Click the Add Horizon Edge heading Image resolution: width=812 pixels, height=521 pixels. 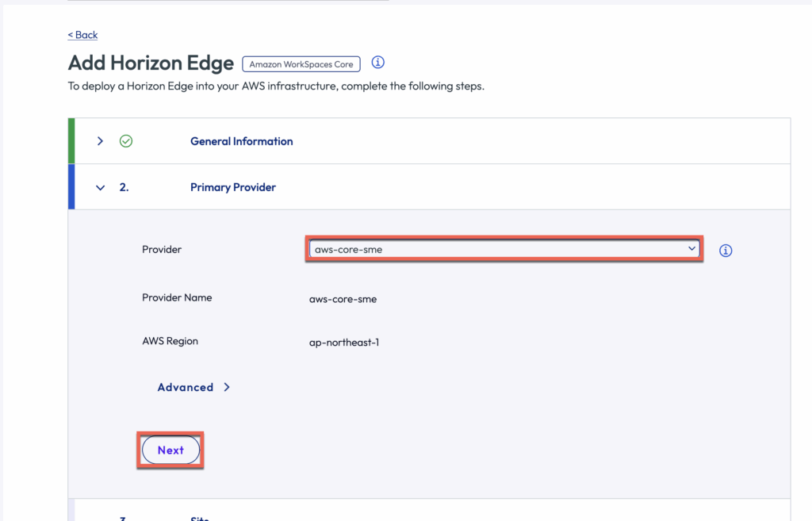pos(151,63)
